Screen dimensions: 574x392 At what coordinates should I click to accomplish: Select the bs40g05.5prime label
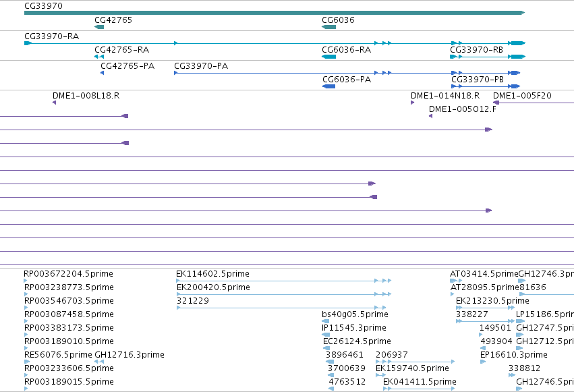click(355, 315)
